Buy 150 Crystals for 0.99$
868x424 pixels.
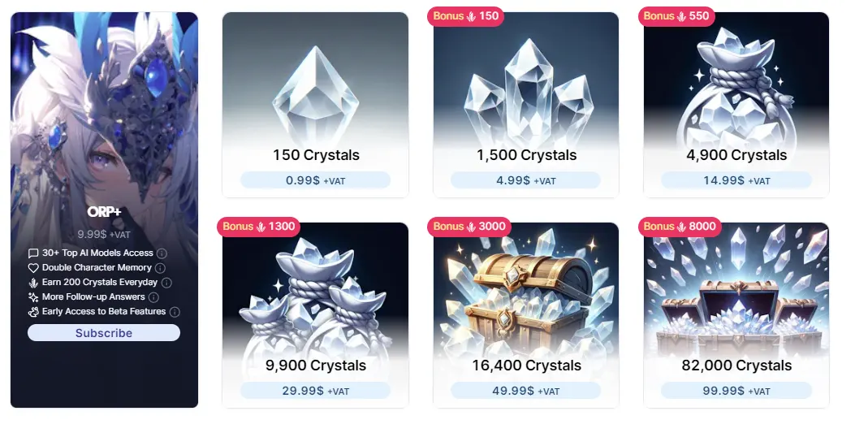(316, 180)
